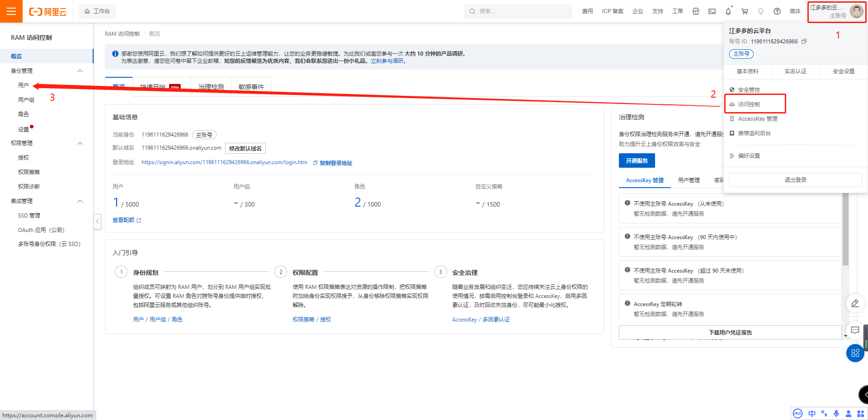Select AccessKey 管理 in account dropdown
The width and height of the screenshot is (868, 420).
point(757,119)
